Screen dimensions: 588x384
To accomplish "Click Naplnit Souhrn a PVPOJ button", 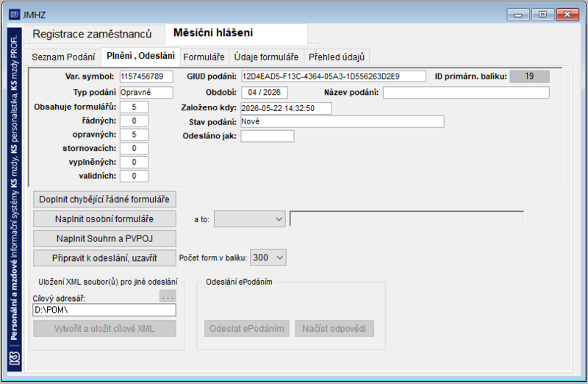I will coord(104,239).
